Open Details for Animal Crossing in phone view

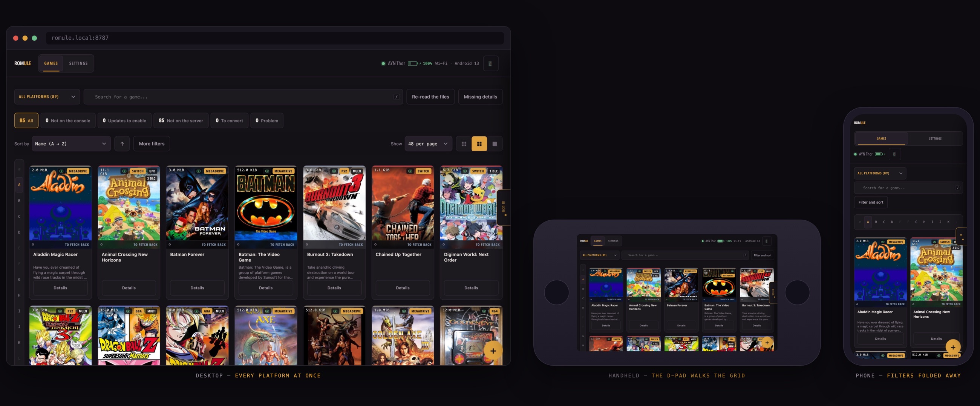click(936, 338)
